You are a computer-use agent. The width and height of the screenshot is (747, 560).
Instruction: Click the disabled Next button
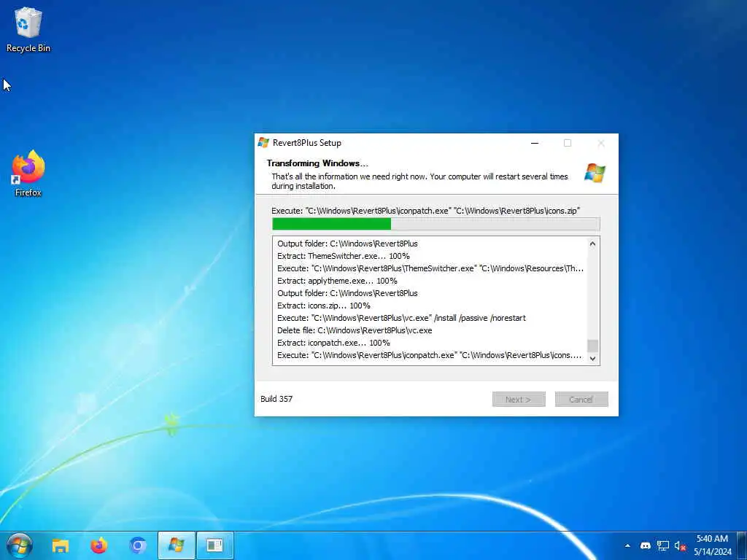[x=519, y=400]
